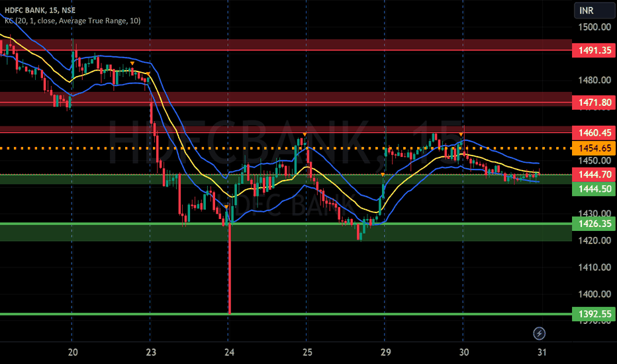Click the HDFC BANK, 15, NSE symbol title
This screenshot has width=617, height=364.
(x=40, y=10)
